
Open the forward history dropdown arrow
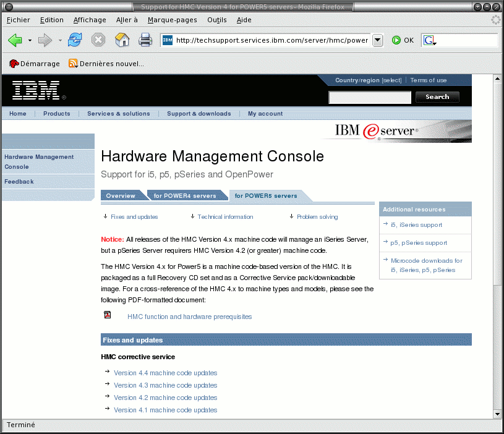point(60,40)
